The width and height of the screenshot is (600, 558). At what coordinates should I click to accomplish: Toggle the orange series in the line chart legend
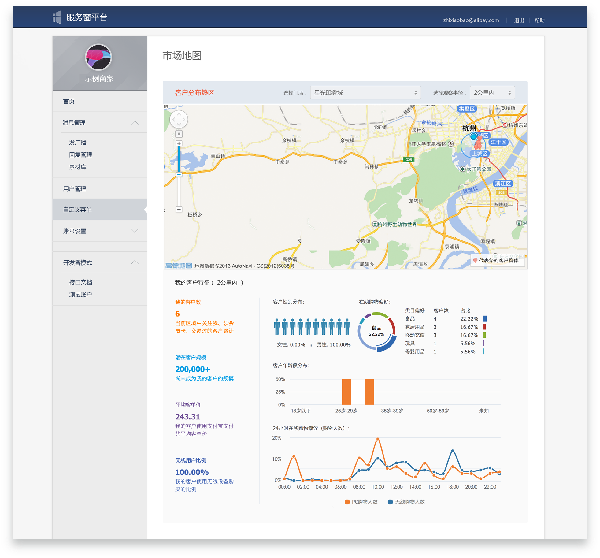point(365,500)
